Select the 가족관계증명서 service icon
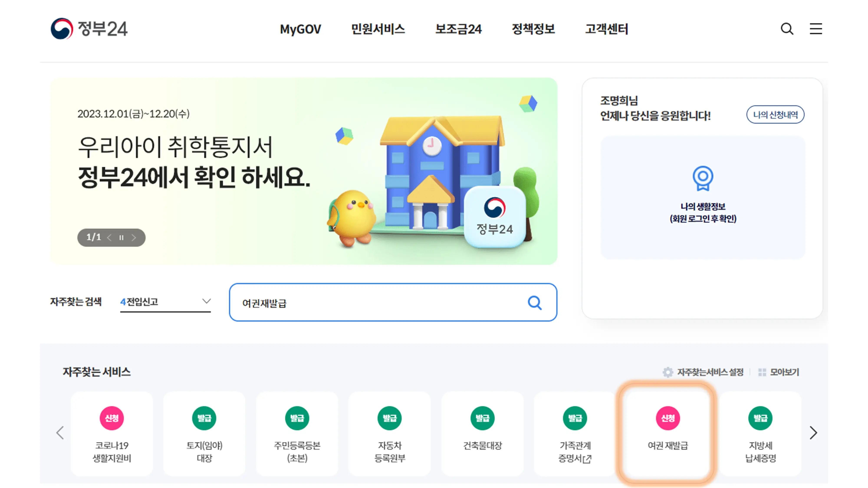 [x=575, y=434]
